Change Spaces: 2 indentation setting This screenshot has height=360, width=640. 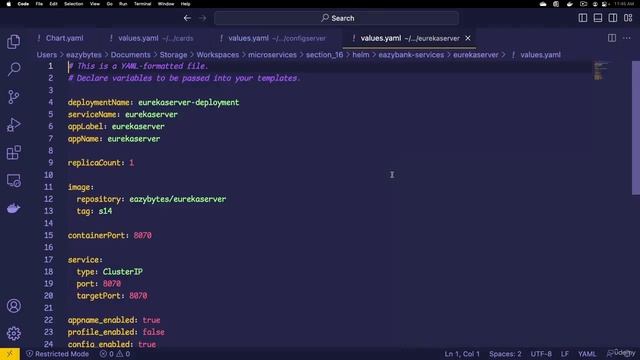pos(505,354)
